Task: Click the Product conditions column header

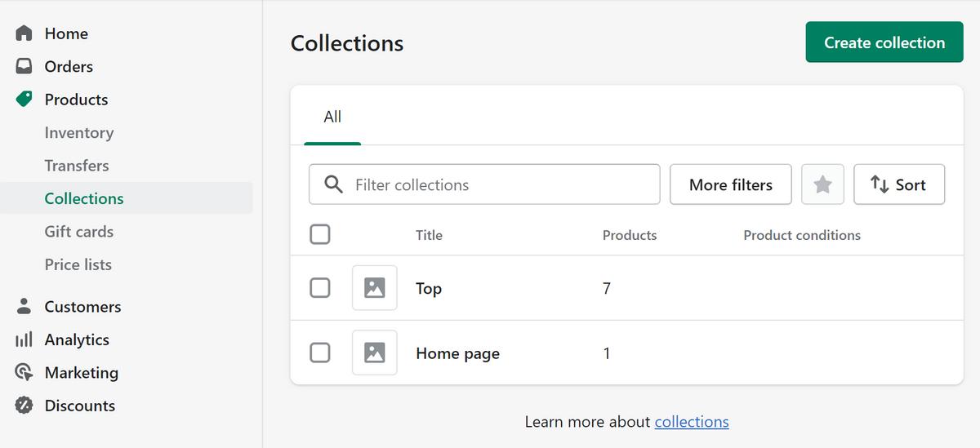Action: (802, 235)
